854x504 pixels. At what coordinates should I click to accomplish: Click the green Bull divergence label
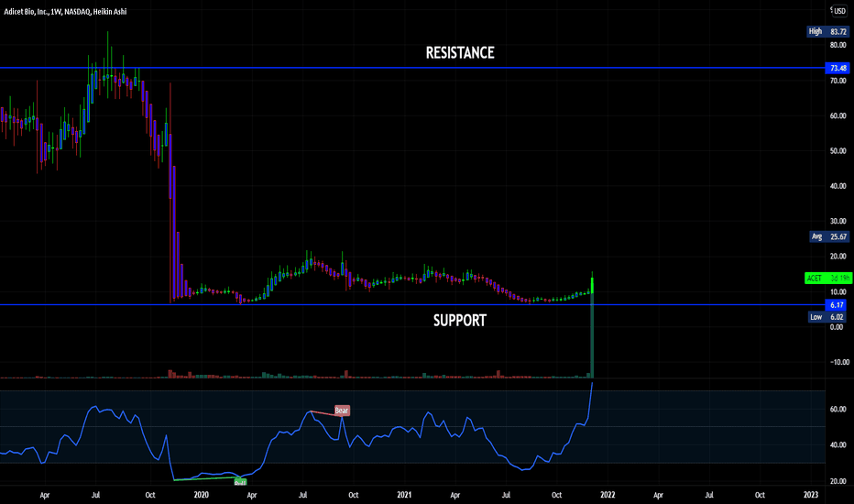(x=240, y=482)
